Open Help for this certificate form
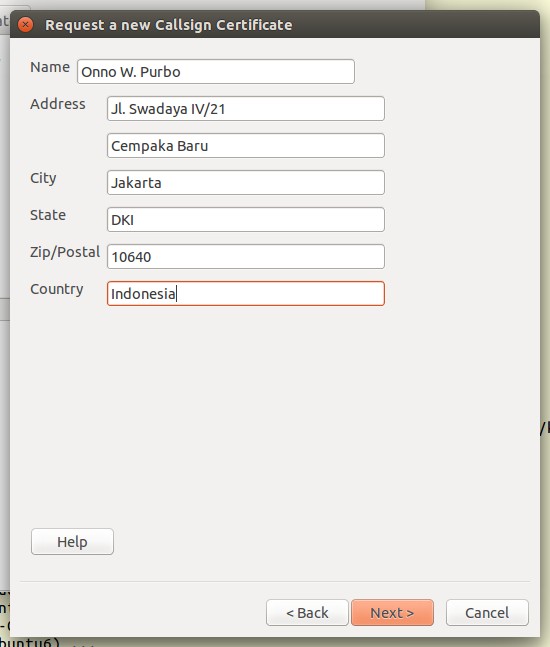 pyautogui.click(x=72, y=542)
